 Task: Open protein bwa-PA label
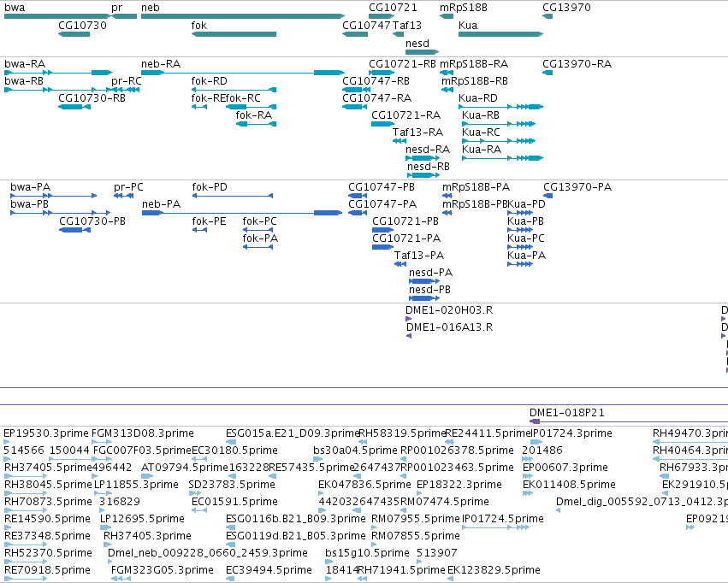pos(30,187)
